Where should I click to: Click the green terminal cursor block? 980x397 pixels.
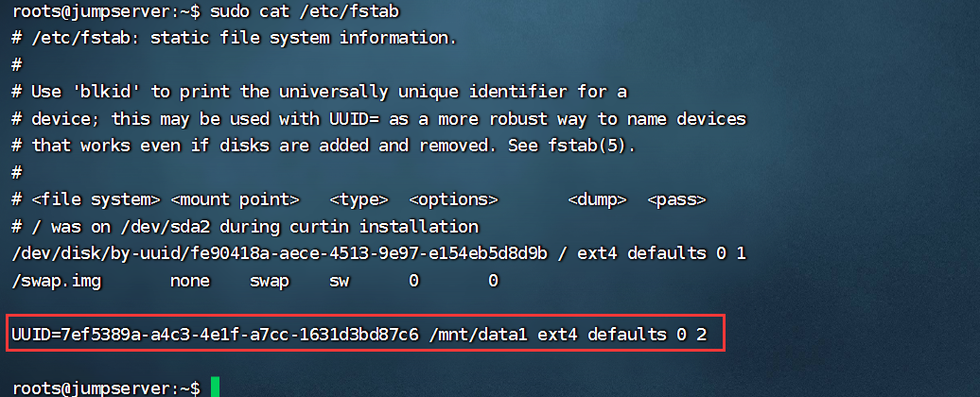tap(216, 388)
